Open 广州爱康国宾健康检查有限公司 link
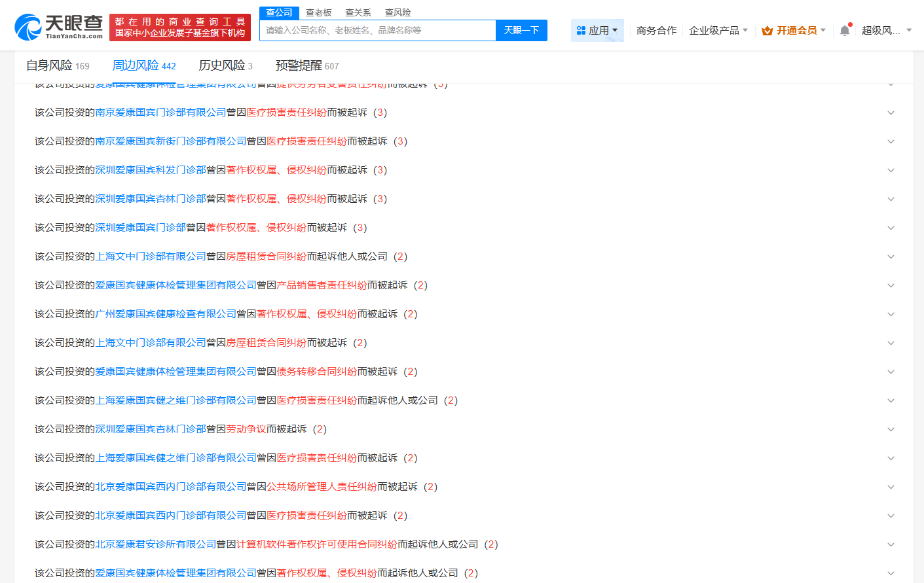The height and width of the screenshot is (583, 924). 166,314
